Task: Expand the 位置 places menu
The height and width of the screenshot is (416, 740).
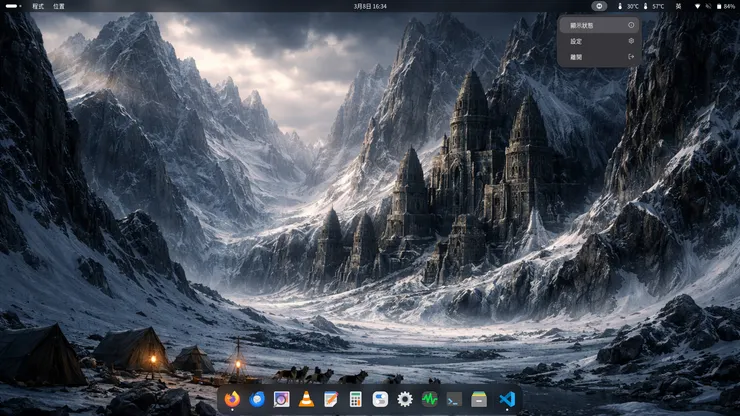Action: tap(59, 6)
